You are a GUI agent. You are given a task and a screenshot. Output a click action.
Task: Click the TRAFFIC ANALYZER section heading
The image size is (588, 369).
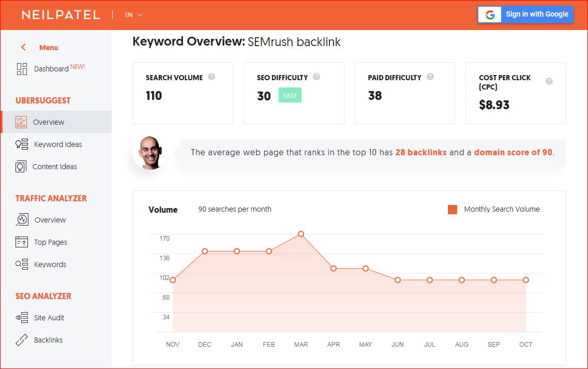pyautogui.click(x=51, y=198)
